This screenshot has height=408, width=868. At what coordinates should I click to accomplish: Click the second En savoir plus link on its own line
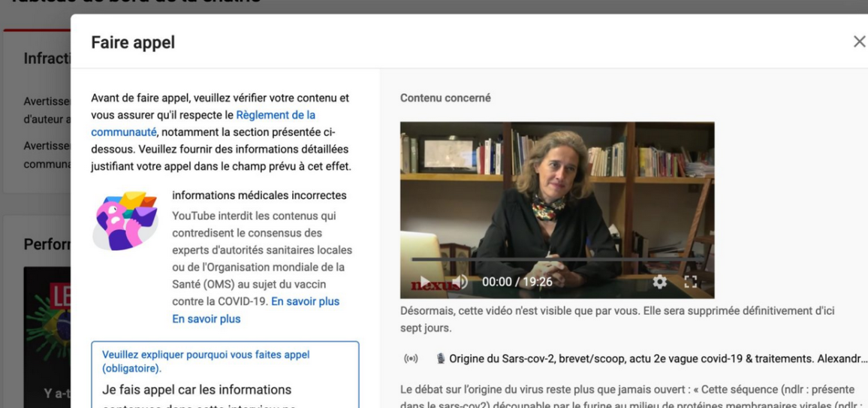(x=206, y=319)
